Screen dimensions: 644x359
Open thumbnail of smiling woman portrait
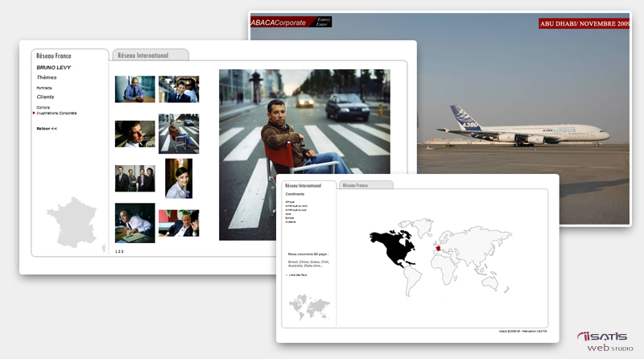179,178
